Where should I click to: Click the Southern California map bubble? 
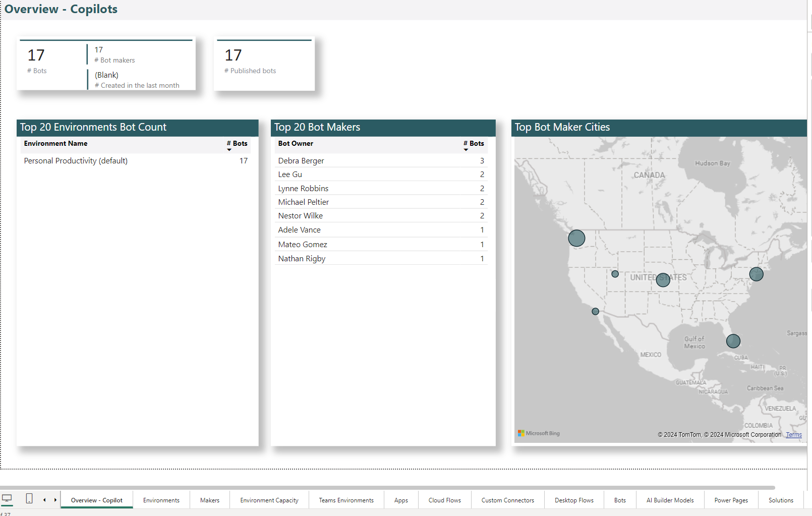pos(596,312)
